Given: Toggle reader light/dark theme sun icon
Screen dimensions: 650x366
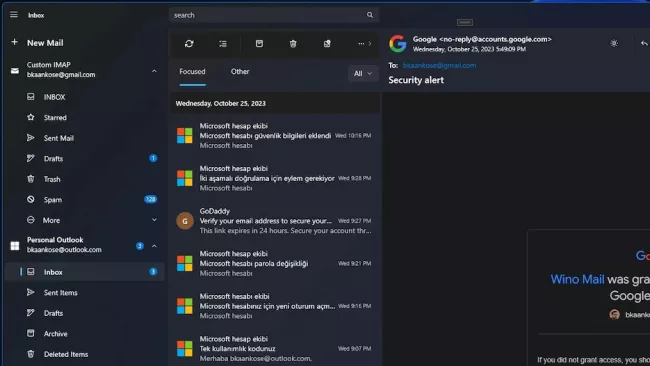Looking at the screenshot, I should 614,43.
